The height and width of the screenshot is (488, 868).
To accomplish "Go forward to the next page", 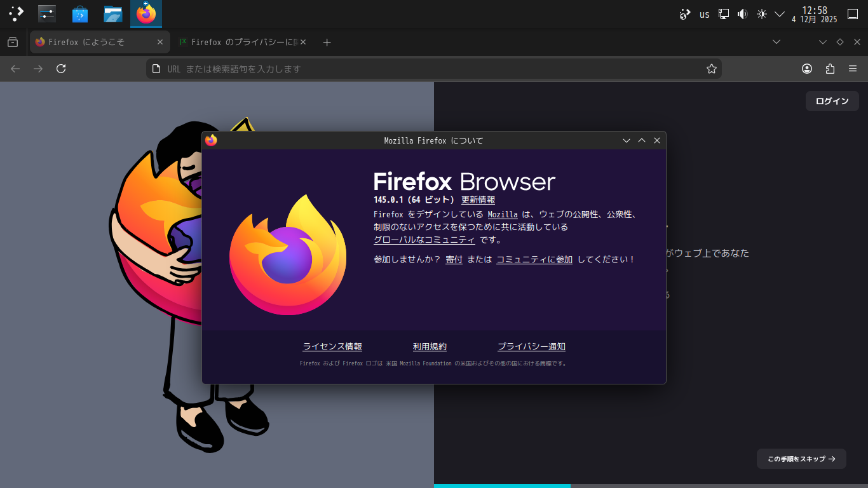I will click(x=38, y=69).
